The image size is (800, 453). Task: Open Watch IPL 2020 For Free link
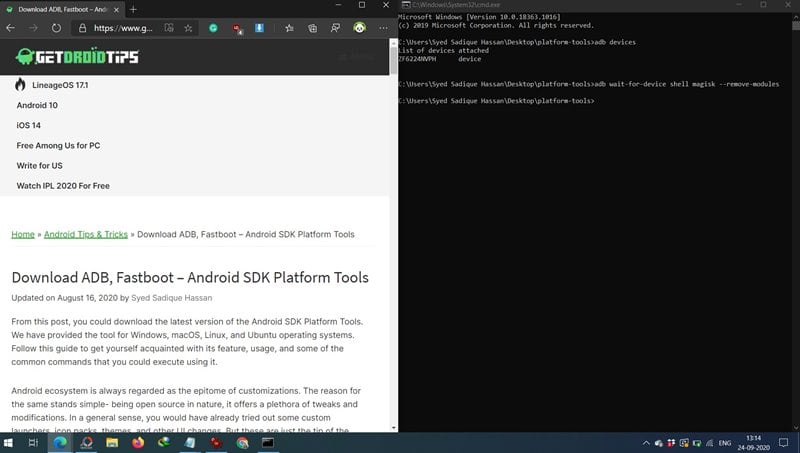[x=63, y=186]
